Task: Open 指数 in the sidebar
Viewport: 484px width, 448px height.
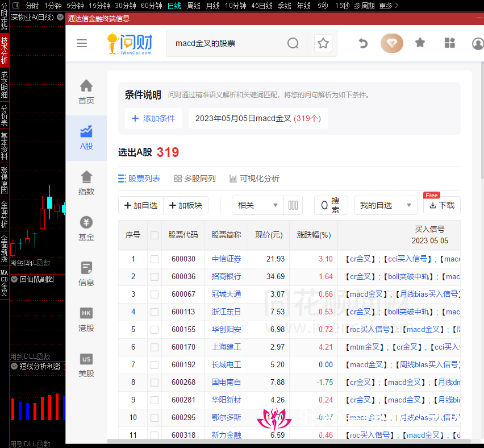Action: pos(86,183)
